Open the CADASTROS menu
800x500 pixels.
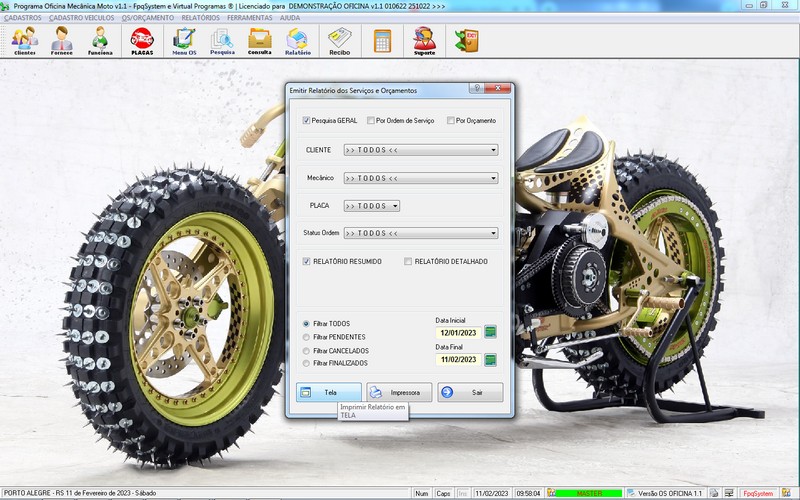[x=23, y=18]
